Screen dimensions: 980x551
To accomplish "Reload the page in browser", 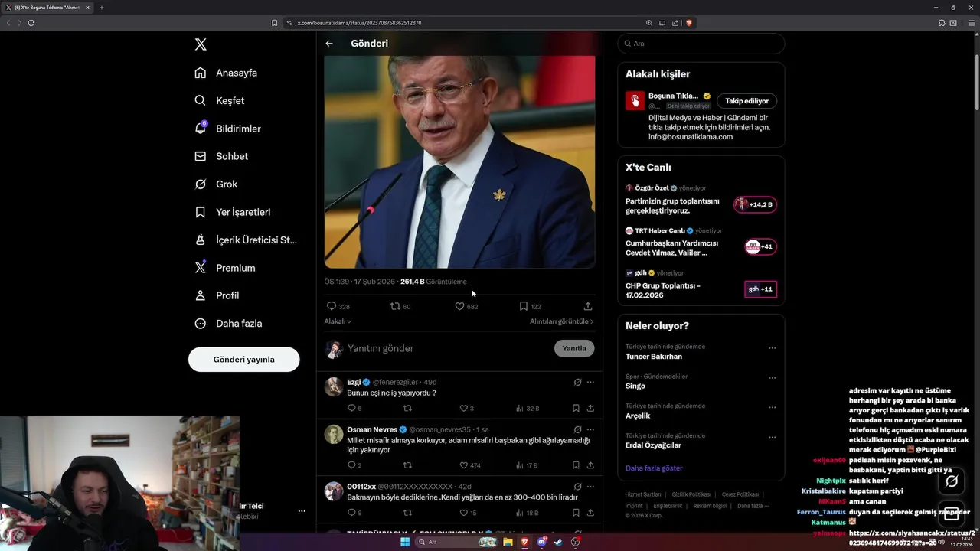I will click(31, 23).
